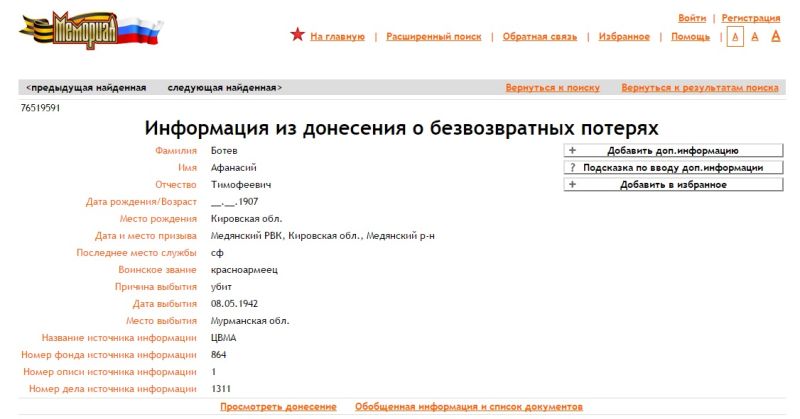The width and height of the screenshot is (800, 419).
Task: Go to Избранное section
Action: [x=624, y=37]
